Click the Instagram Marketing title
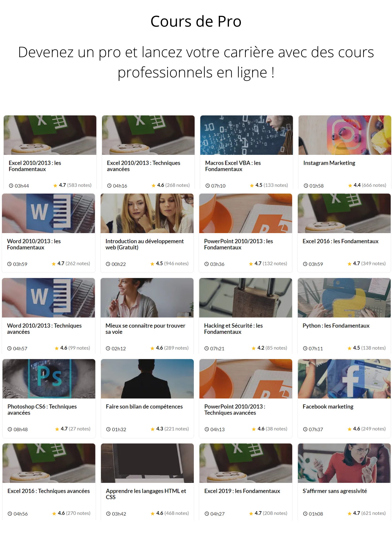Image resolution: width=392 pixels, height=555 pixels. 329,163
